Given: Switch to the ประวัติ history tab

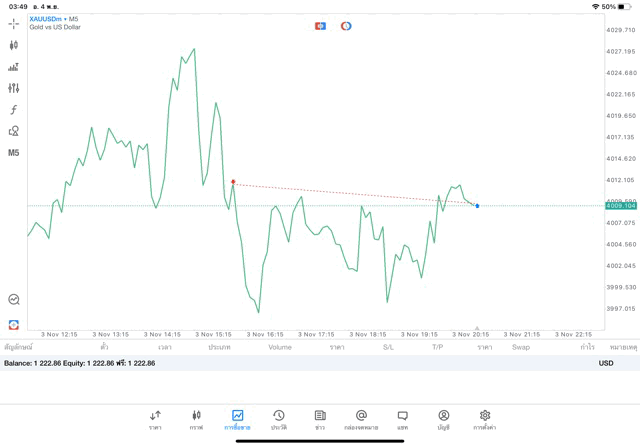Looking at the screenshot, I should [x=279, y=419].
